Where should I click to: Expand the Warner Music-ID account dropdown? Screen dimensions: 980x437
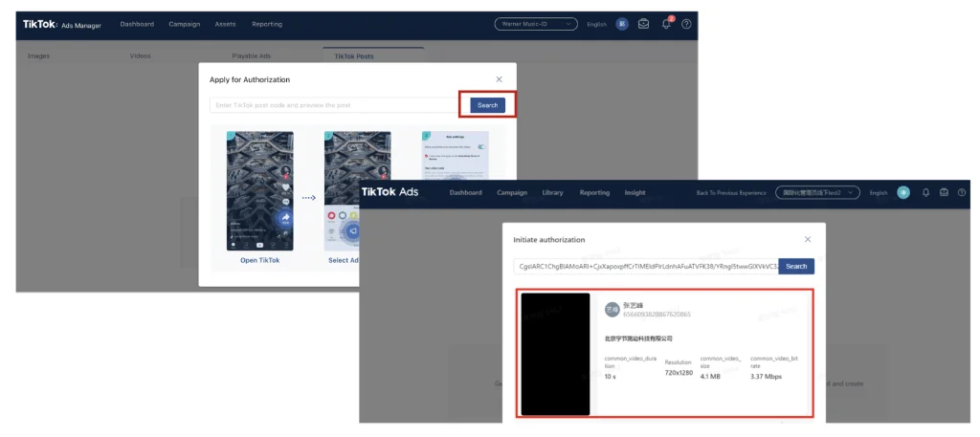tap(536, 24)
